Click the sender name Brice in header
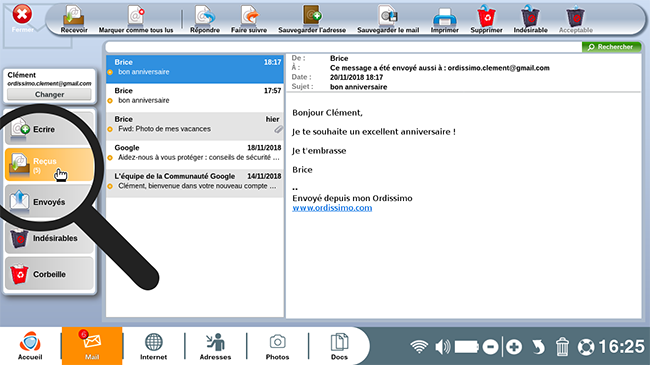 [339, 58]
